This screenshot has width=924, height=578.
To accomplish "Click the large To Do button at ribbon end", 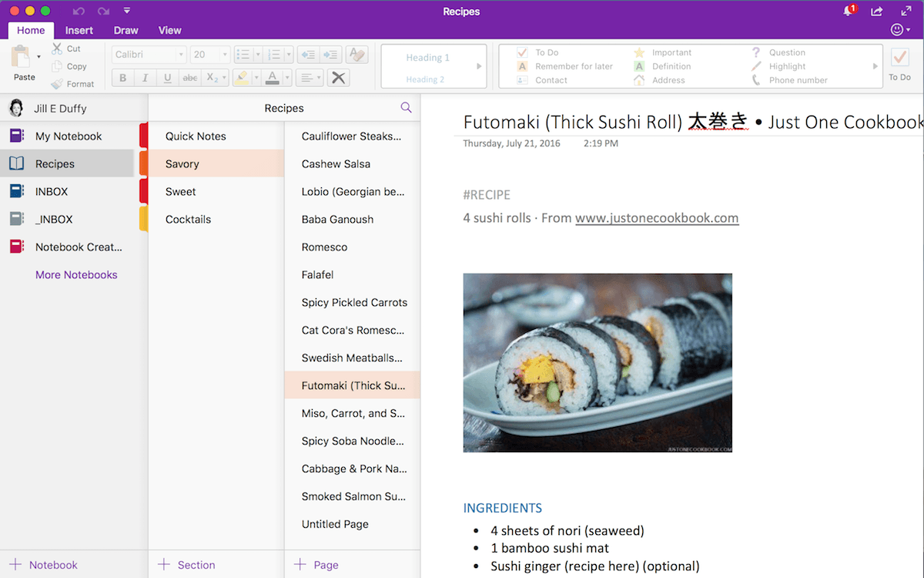I will pyautogui.click(x=899, y=64).
